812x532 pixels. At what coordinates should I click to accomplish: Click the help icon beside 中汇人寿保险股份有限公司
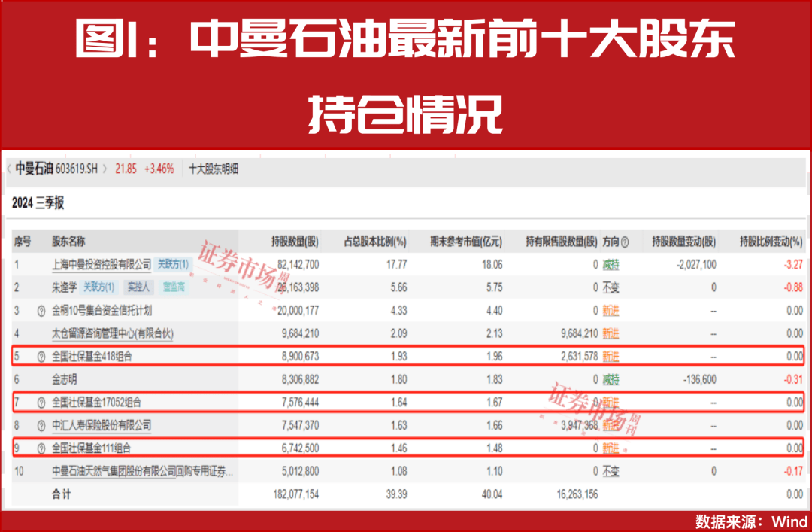pyautogui.click(x=40, y=425)
